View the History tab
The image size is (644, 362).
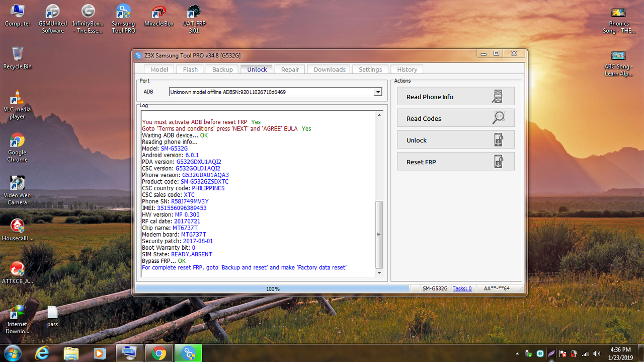pos(407,69)
